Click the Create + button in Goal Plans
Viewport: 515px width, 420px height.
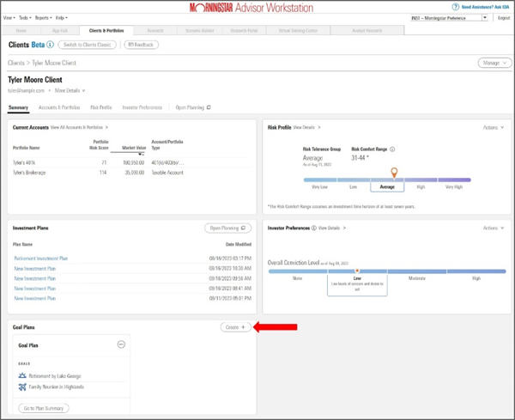coord(235,327)
